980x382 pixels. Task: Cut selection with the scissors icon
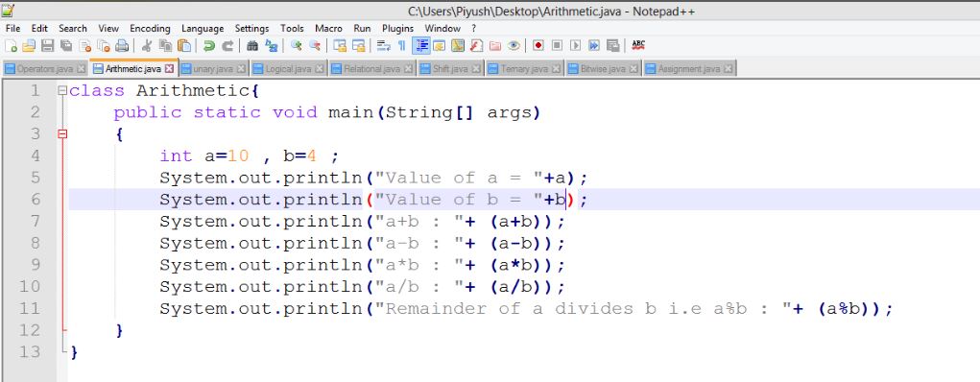pyautogui.click(x=148, y=46)
